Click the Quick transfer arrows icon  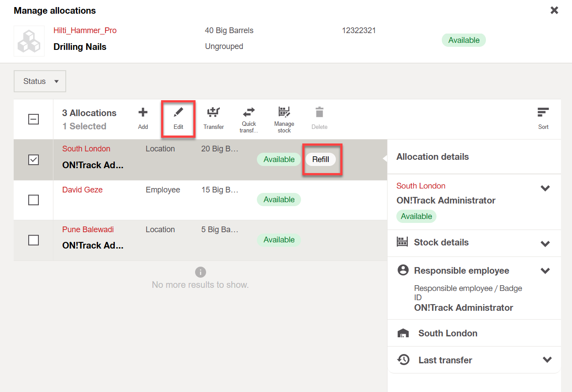tap(249, 112)
